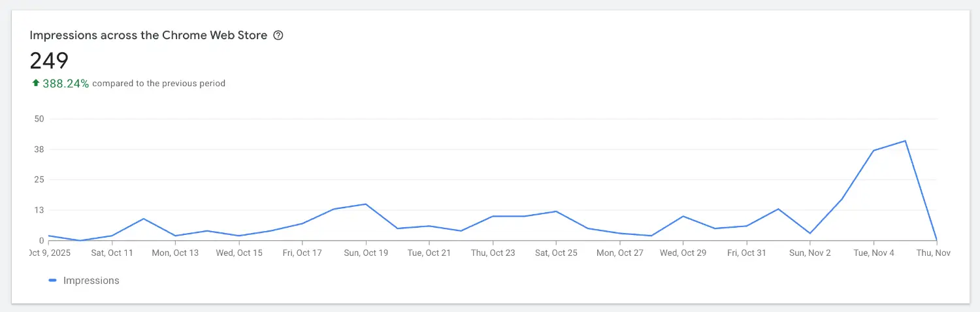Screen dimensions: 980x312
Task: Click the highest peak point on the line
Action: pos(905,141)
